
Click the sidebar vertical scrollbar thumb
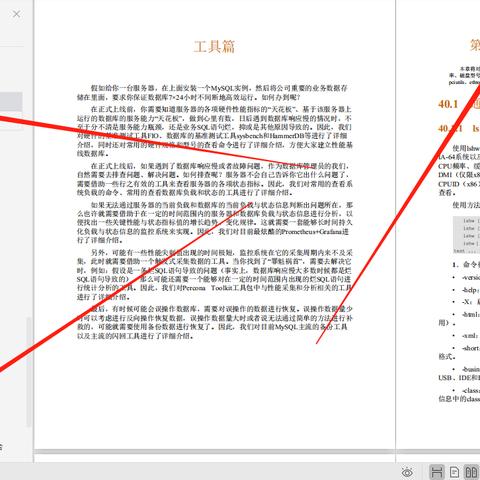tap(29, 372)
